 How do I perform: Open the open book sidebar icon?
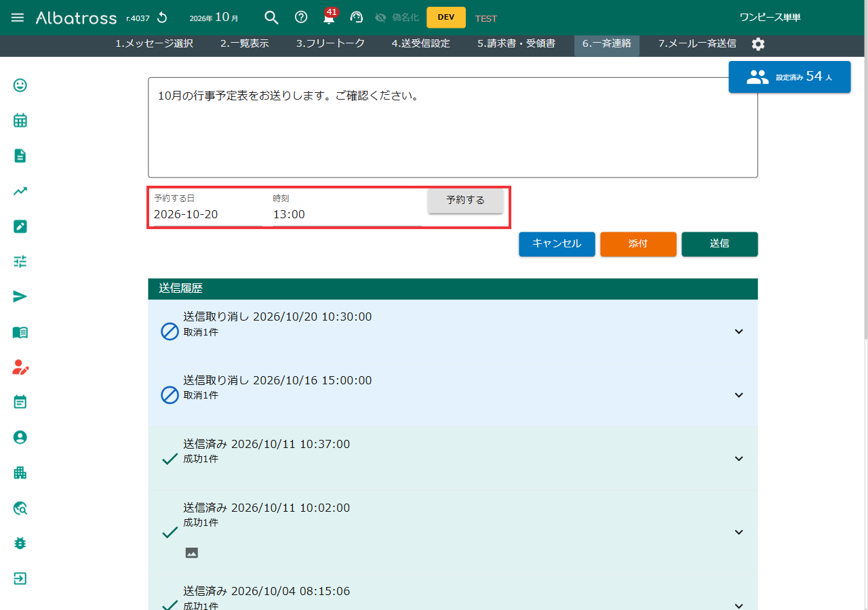[20, 332]
